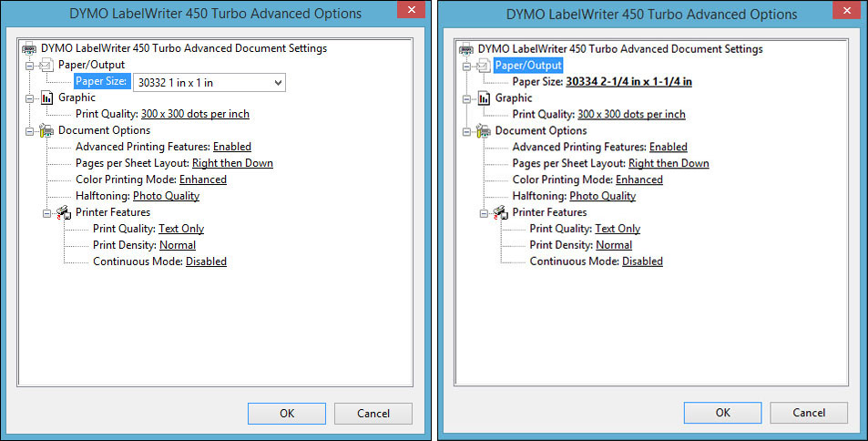The width and height of the screenshot is (868, 441).
Task: Click Color Printing Mode Enhanced in left window
Action: [202, 179]
